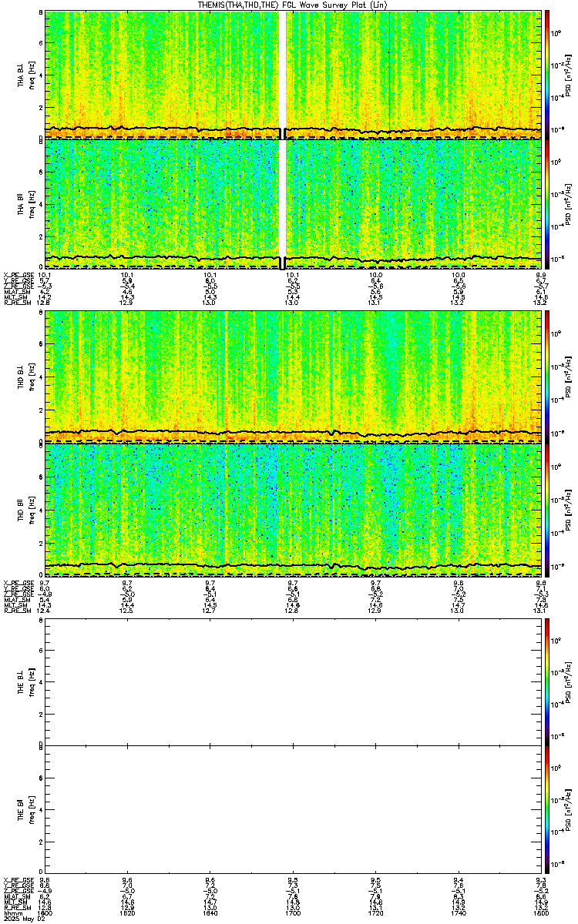
Task: Click the PSD units label beside THD B-parallel color bar
Action: point(570,509)
